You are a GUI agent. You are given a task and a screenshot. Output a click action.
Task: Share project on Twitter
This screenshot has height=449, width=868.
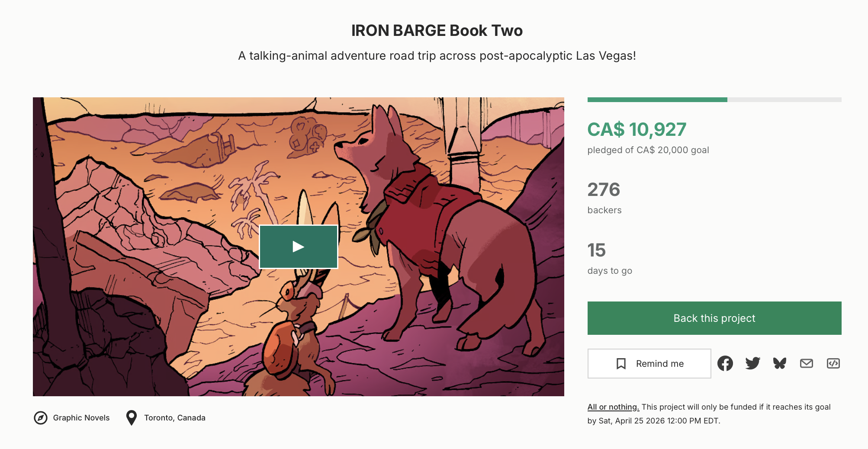[x=752, y=363]
